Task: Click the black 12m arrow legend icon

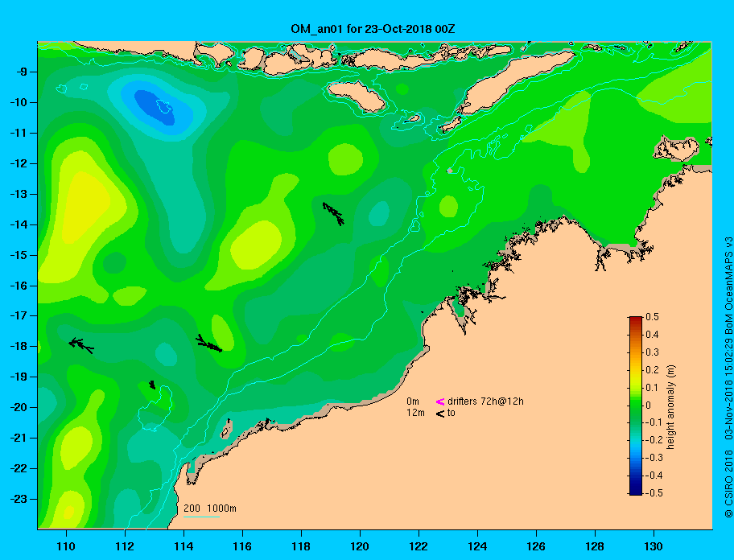Action: (440, 414)
